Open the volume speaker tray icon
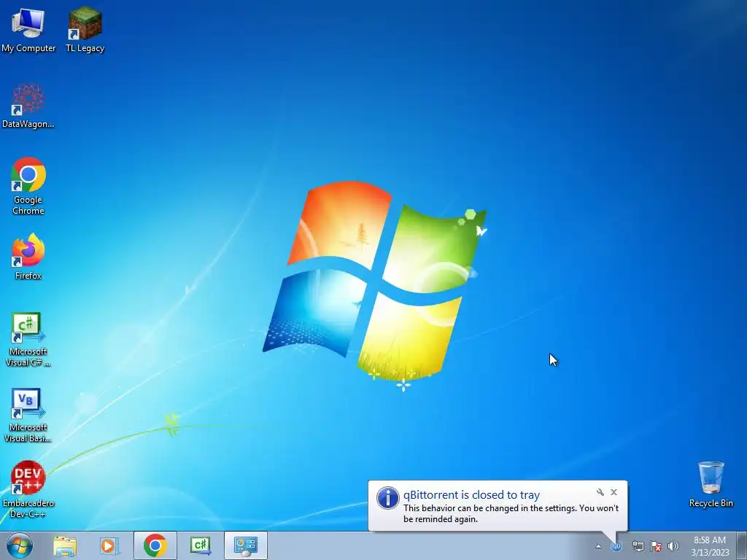 point(673,546)
